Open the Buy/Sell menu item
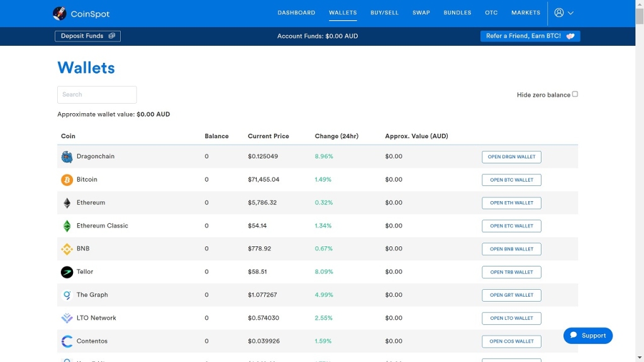Image resolution: width=644 pixels, height=362 pixels. [x=384, y=13]
